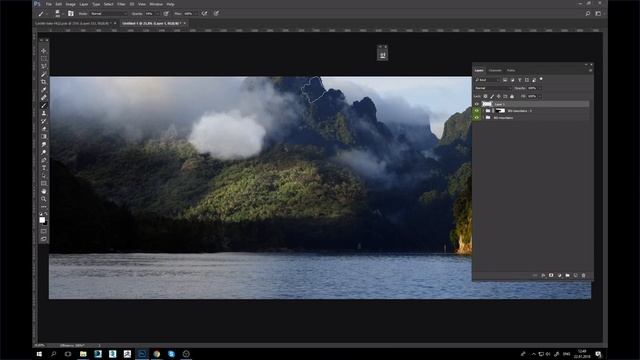The image size is (640, 360).
Task: Switch to the Paths tab
Action: pyautogui.click(x=511, y=71)
